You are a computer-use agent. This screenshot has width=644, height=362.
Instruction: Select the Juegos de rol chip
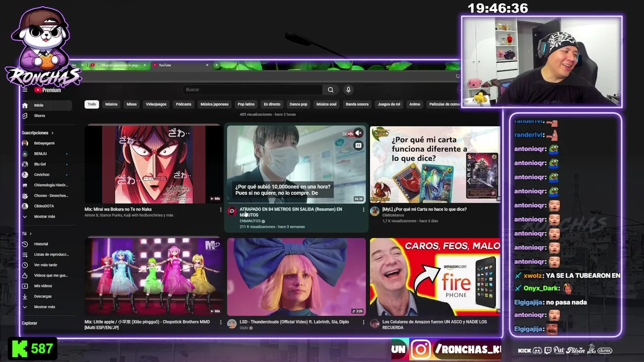pos(389,104)
